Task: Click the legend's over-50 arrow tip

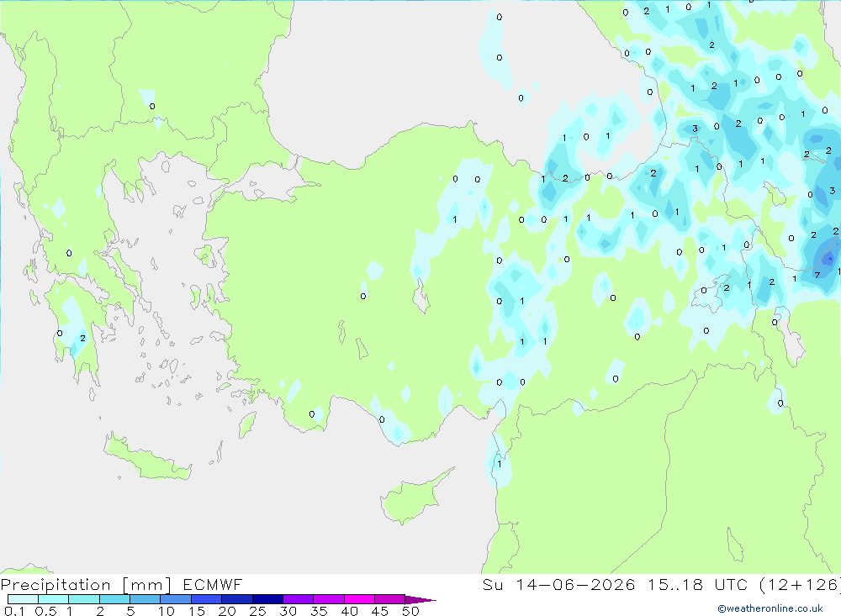Action: [x=420, y=600]
